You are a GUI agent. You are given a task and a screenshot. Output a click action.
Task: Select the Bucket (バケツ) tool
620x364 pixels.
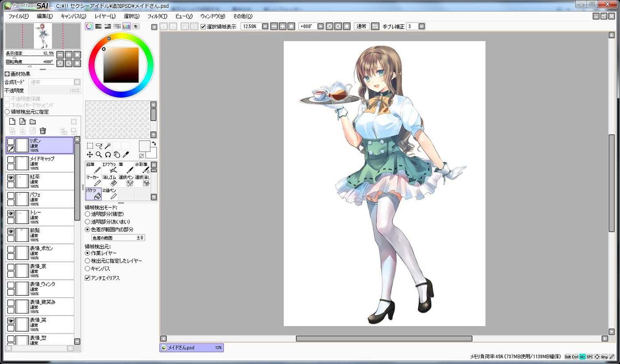tap(93, 194)
